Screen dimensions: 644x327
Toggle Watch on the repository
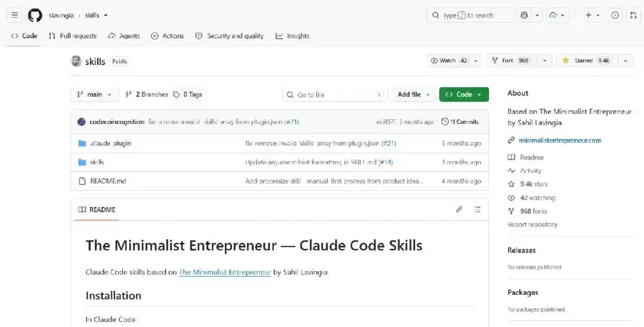tap(448, 60)
